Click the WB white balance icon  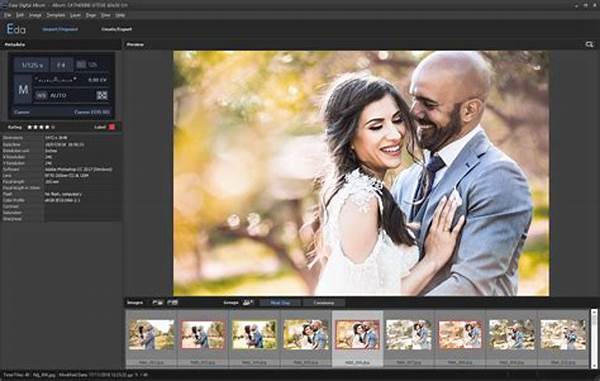(x=41, y=95)
